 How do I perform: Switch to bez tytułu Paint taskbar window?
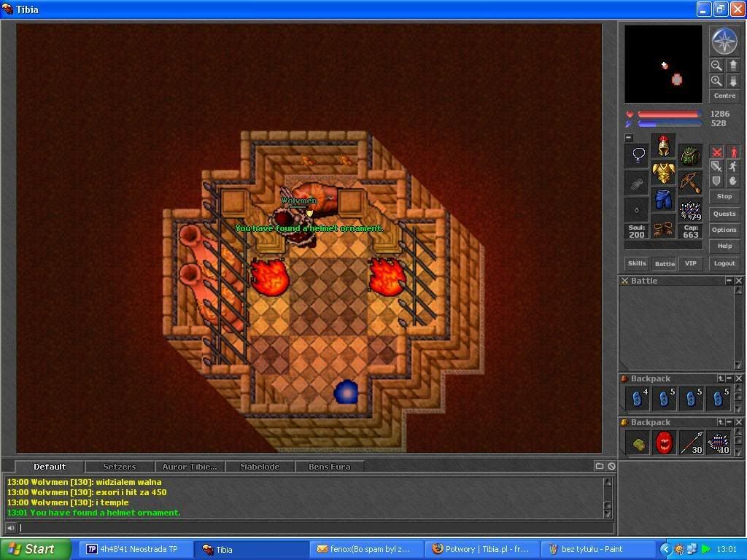click(598, 549)
